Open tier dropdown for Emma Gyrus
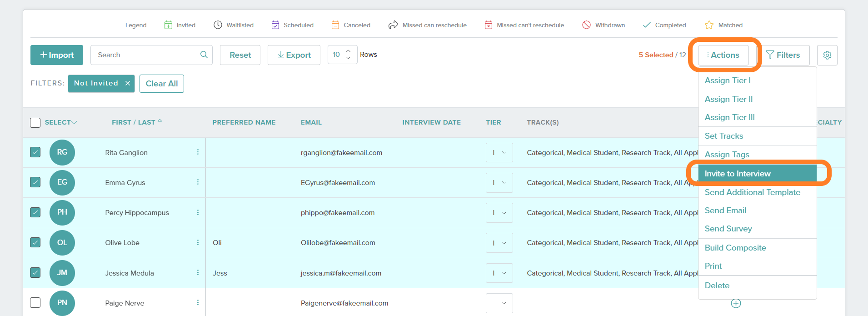 [499, 183]
